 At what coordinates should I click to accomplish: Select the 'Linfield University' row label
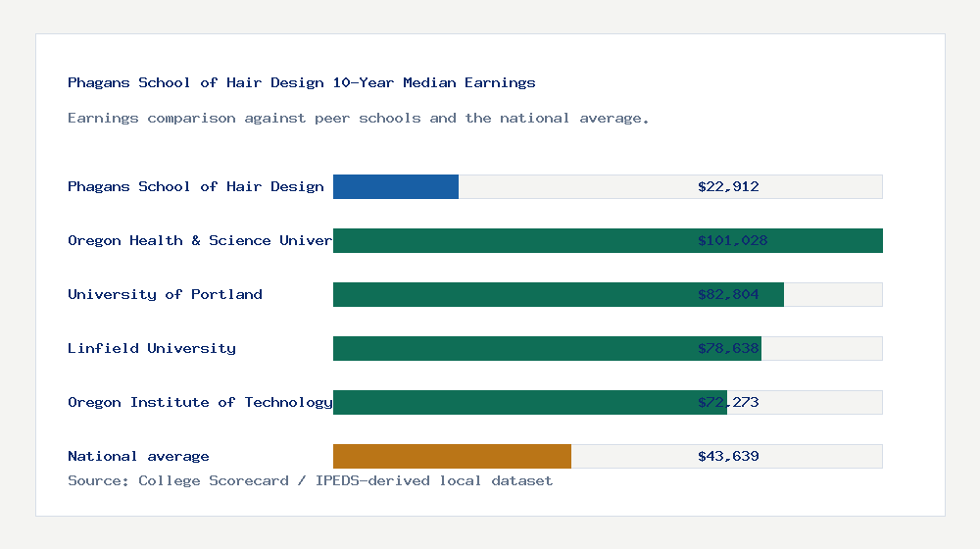click(x=152, y=348)
